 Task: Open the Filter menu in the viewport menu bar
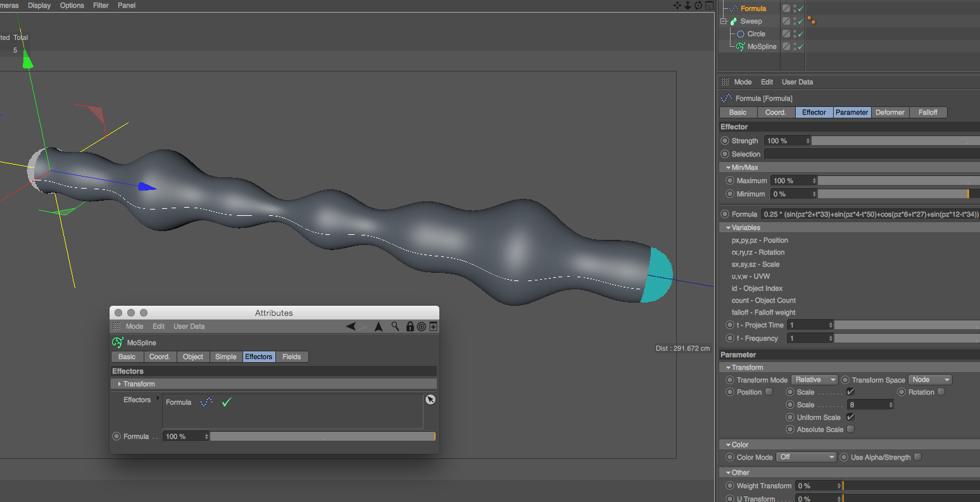pos(100,5)
